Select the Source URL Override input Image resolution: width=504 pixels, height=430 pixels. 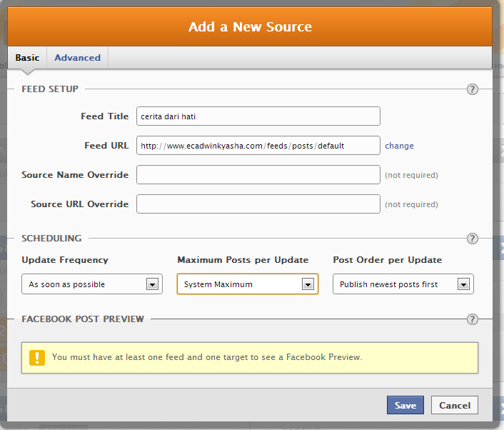coord(258,204)
